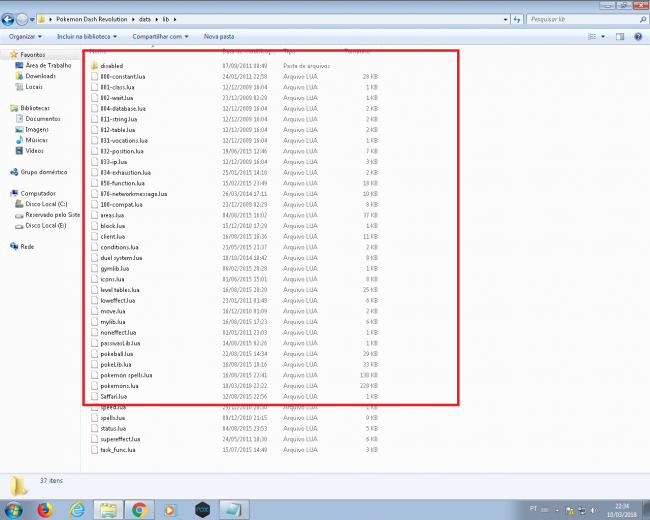Click the folder icon in the address bar
This screenshot has height=520, width=650.
point(41,19)
